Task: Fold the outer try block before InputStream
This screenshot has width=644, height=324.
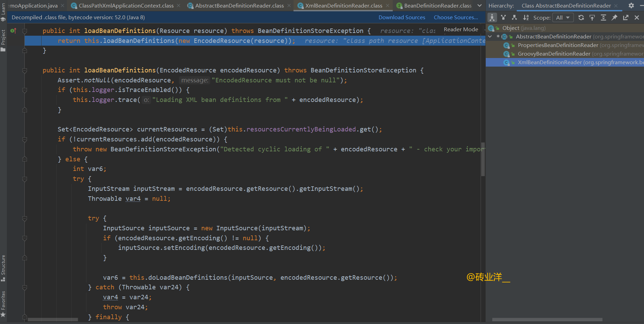Action: 25,179
